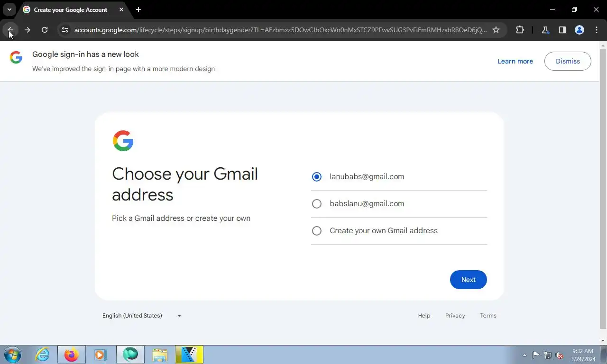This screenshot has width=607, height=364.
Task: Open the Learn more link
Action: pyautogui.click(x=515, y=61)
